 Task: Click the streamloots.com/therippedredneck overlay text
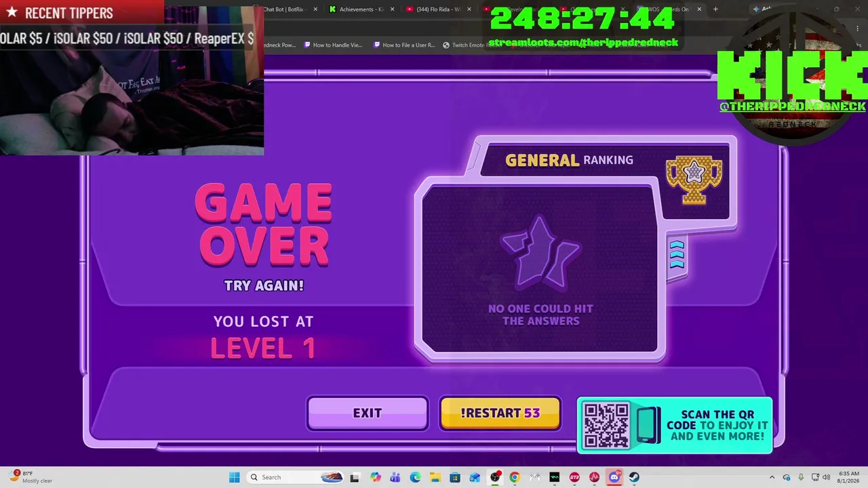coord(583,43)
